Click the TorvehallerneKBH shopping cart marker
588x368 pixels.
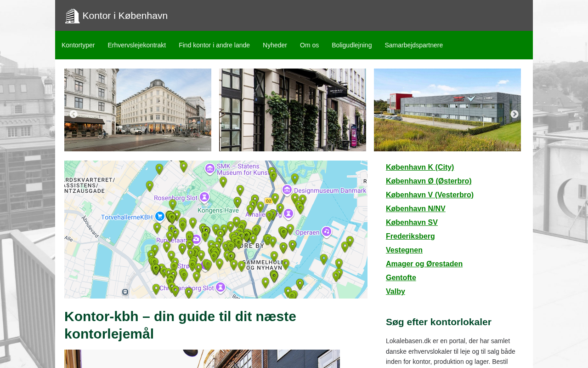tap(160, 216)
